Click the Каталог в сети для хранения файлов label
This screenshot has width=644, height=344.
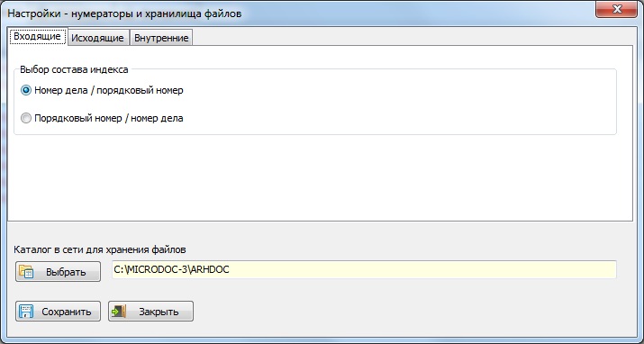100,249
